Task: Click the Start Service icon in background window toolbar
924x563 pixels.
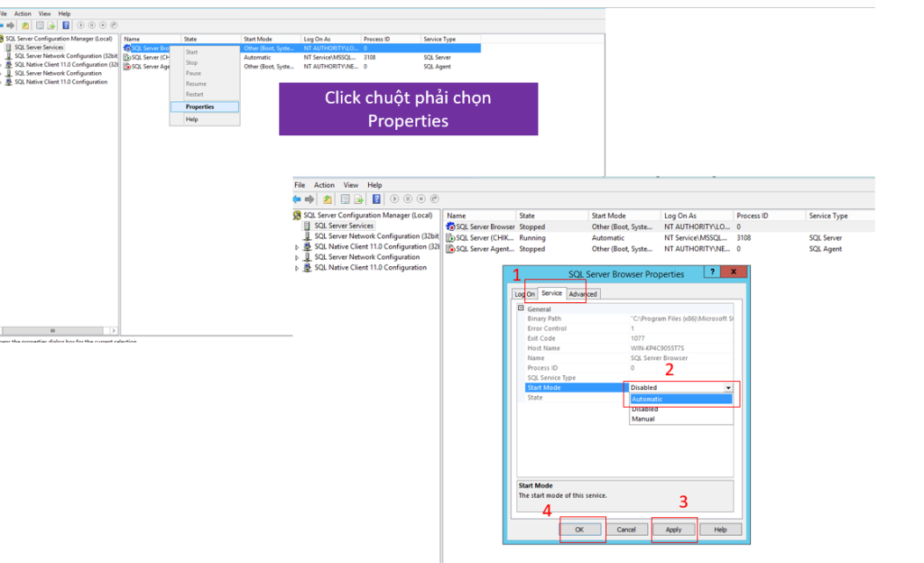Action: pyautogui.click(x=80, y=25)
